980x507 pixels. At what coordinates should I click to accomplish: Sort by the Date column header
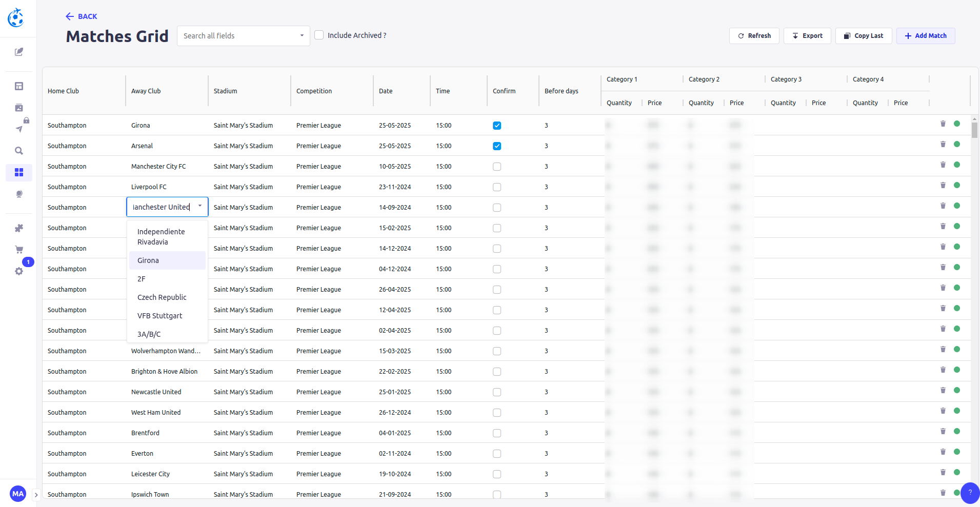pyautogui.click(x=386, y=91)
